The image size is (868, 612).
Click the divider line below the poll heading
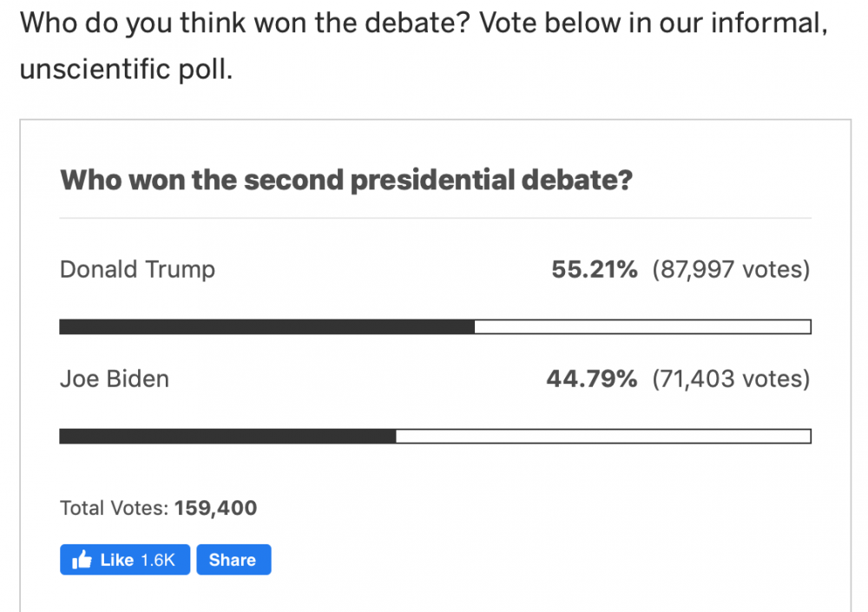click(435, 218)
